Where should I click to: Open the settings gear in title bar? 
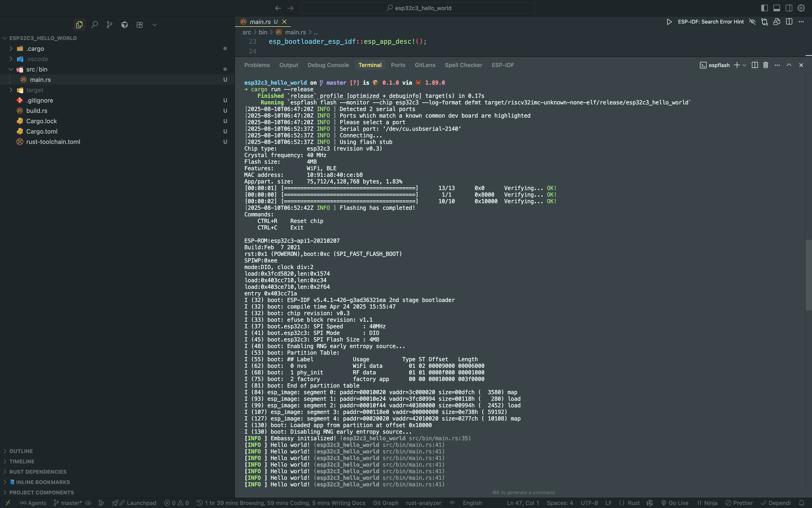pos(801,8)
